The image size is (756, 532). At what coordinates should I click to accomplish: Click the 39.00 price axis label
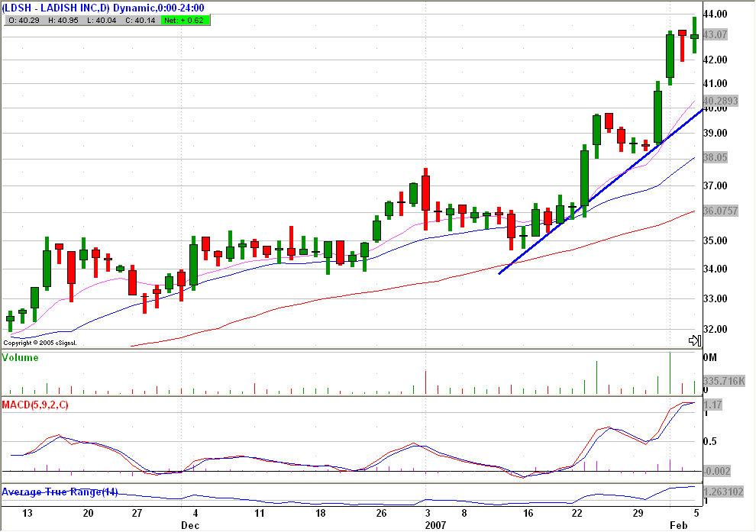point(715,133)
